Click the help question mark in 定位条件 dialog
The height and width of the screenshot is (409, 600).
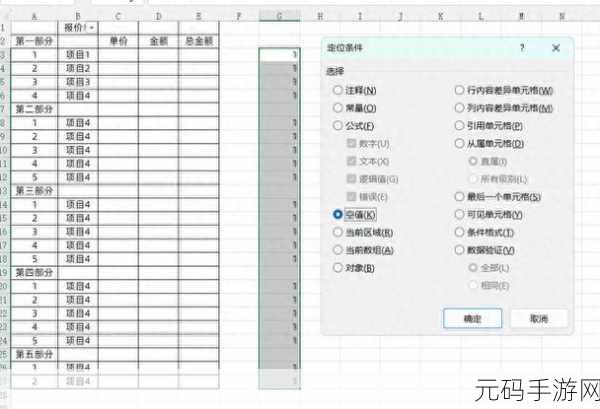[522, 47]
